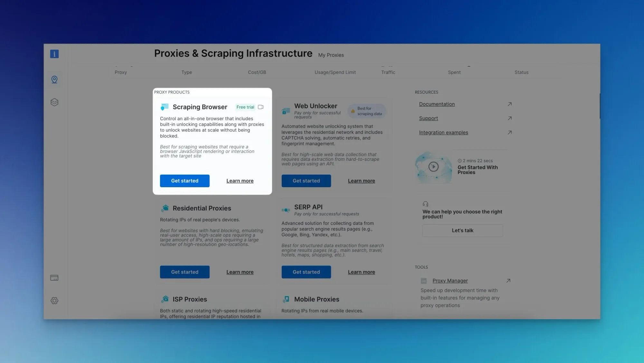Click Get started for Scraping Browser
644x363 pixels.
point(185,181)
